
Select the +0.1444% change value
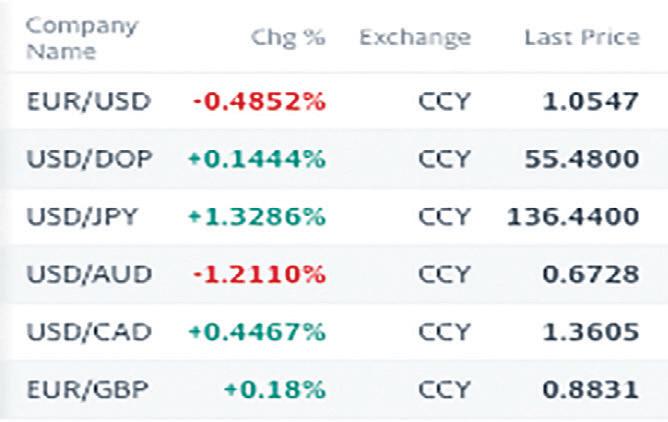[257, 159]
